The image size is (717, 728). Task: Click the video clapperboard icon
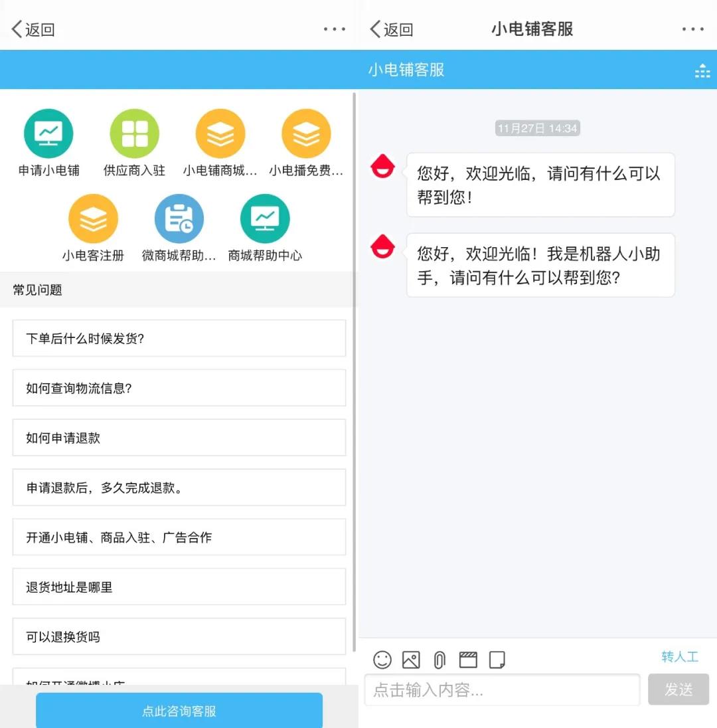tap(468, 660)
